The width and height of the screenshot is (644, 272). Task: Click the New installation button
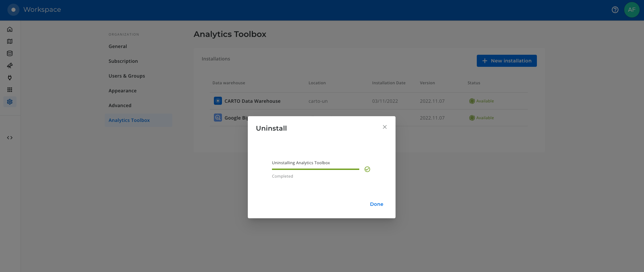click(x=506, y=61)
